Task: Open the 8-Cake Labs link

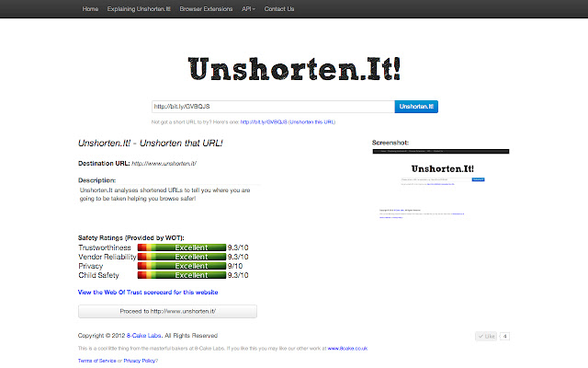Action: pos(144,335)
